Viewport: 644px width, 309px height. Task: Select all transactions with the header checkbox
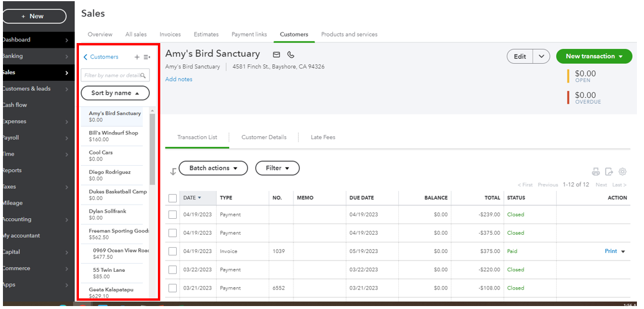coord(173,198)
